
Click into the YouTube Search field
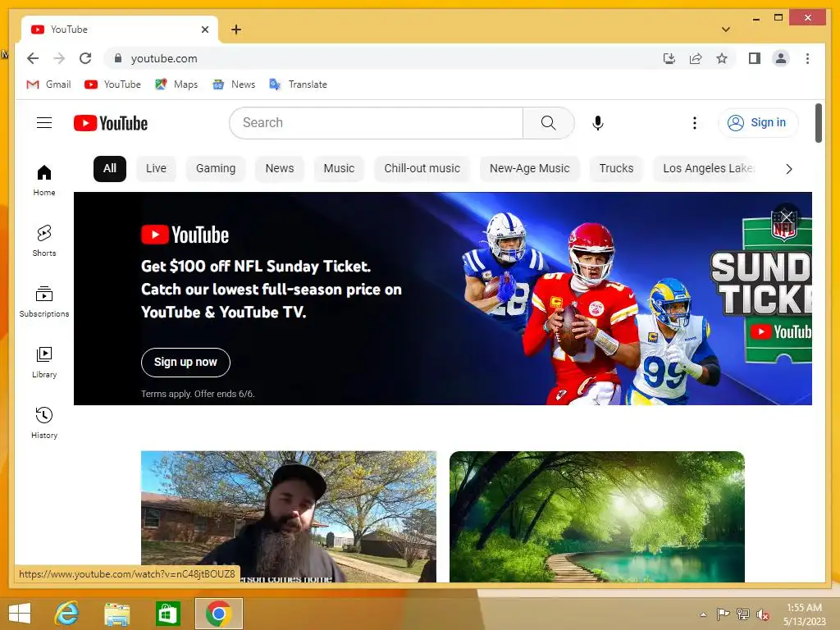tap(376, 123)
